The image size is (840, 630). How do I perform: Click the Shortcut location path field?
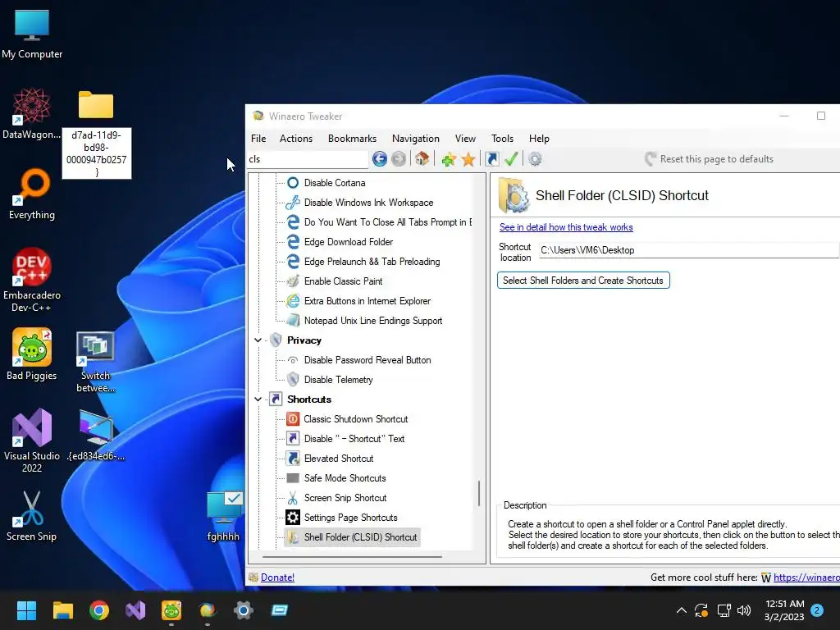pos(688,250)
